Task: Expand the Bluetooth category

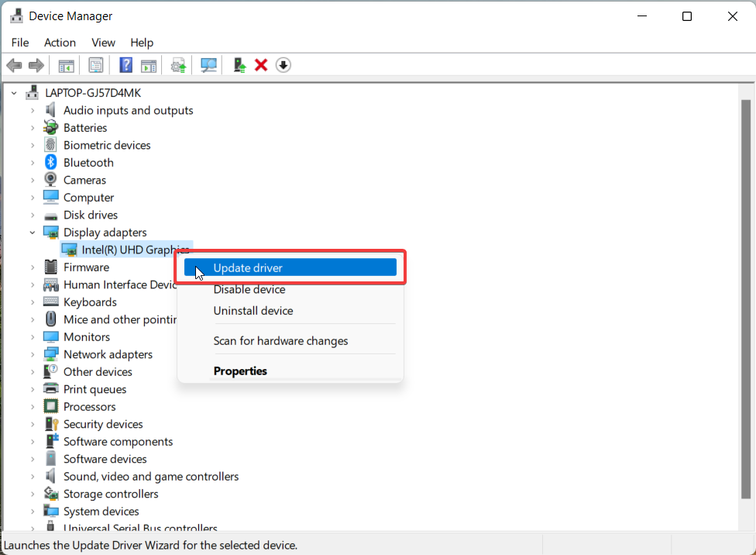Action: click(31, 162)
